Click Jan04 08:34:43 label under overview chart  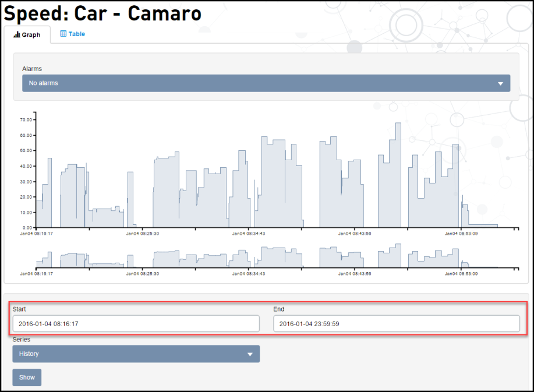click(x=249, y=274)
